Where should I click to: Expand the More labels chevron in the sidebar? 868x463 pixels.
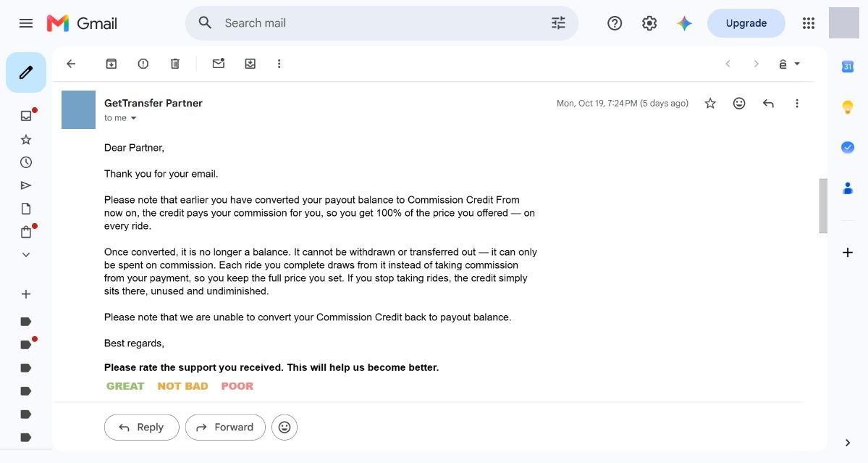(26, 255)
